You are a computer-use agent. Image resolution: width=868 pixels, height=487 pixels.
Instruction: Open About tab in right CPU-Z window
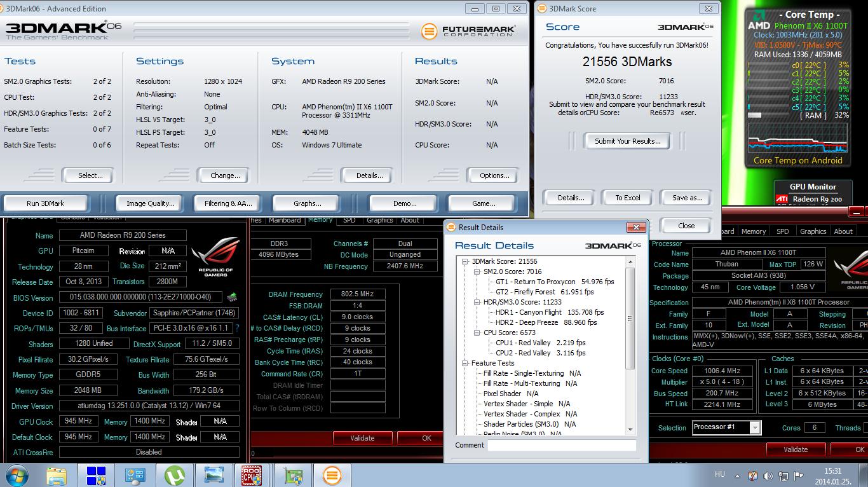click(843, 231)
